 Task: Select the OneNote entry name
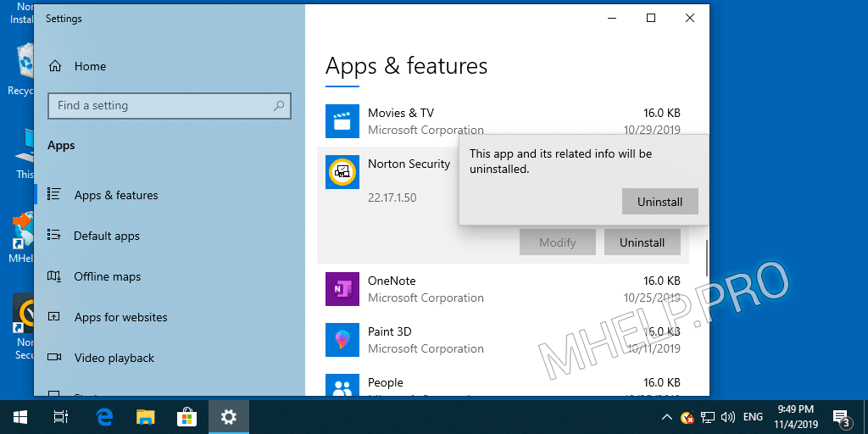tap(392, 281)
